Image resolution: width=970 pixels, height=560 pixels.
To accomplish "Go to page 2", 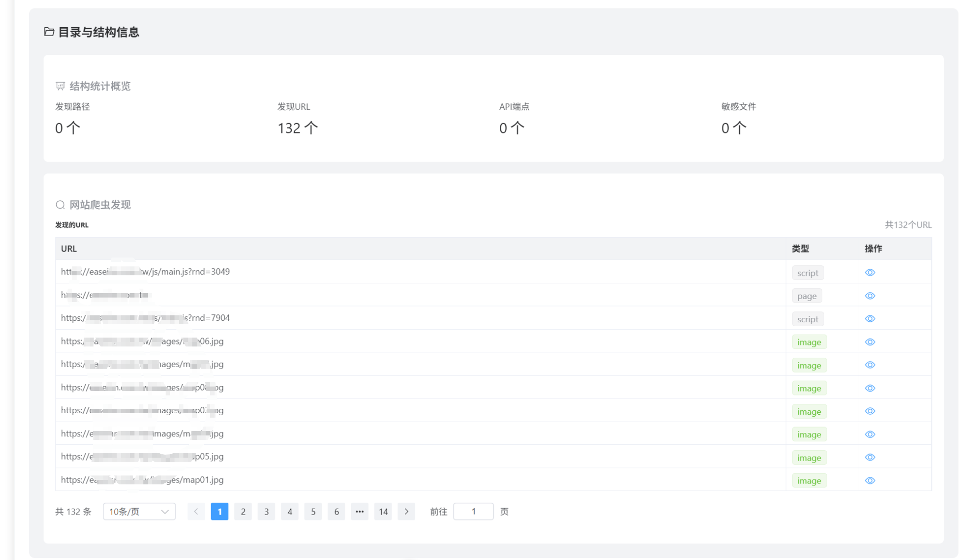I will click(243, 512).
